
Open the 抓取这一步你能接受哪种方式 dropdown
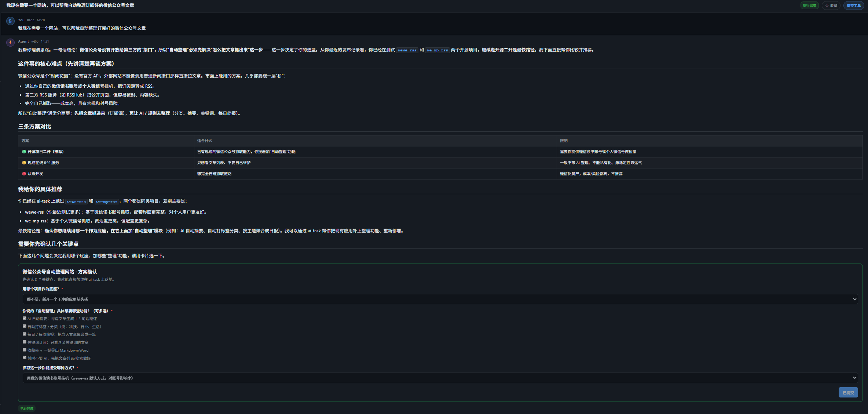(x=440, y=378)
